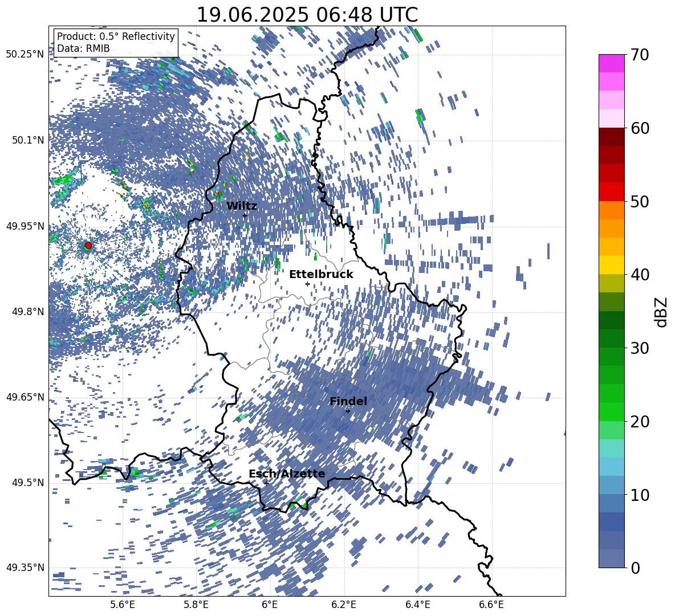Click the 49.5°N latitude label
The width and height of the screenshot is (675, 616).
28,483
